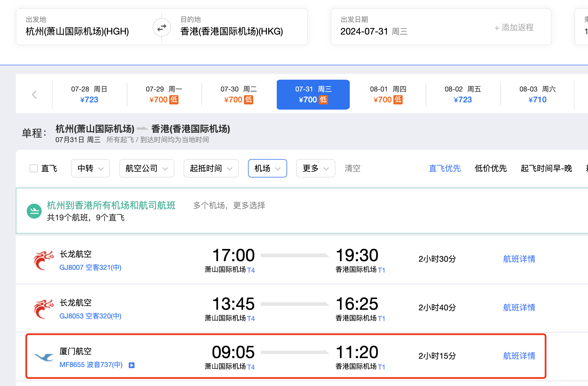Image resolution: width=588 pixels, height=386 pixels.
Task: Click 清空 to clear filters
Action: 352,168
